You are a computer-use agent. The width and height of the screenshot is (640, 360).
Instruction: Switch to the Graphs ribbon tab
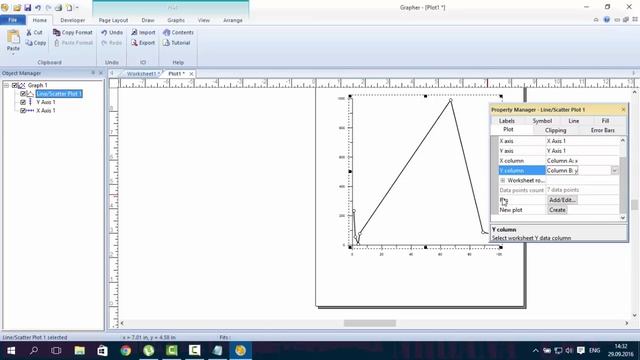[176, 20]
